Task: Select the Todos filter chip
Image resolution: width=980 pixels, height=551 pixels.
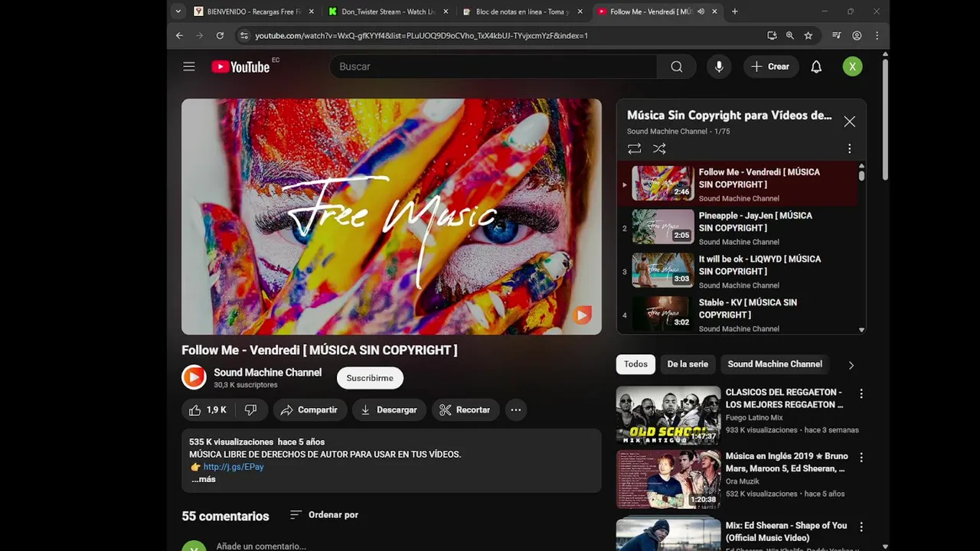Action: tap(635, 364)
